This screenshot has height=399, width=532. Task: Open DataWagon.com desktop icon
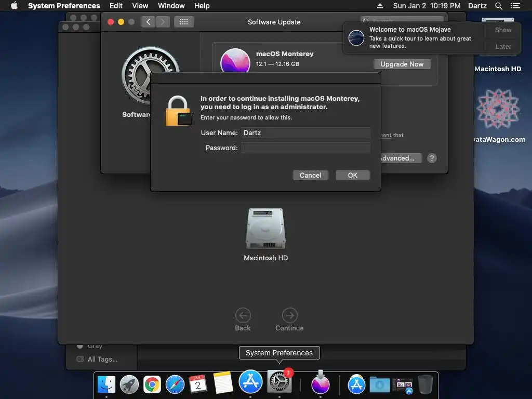coord(498,109)
